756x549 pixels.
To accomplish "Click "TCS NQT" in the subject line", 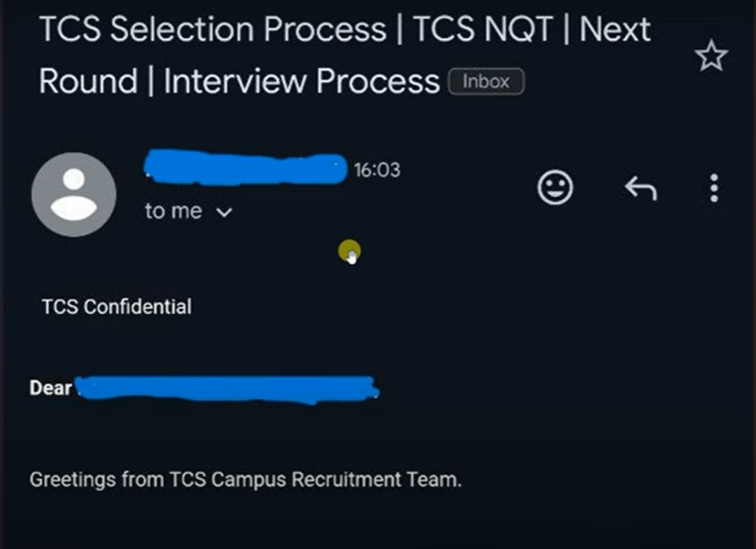I will pos(482,29).
